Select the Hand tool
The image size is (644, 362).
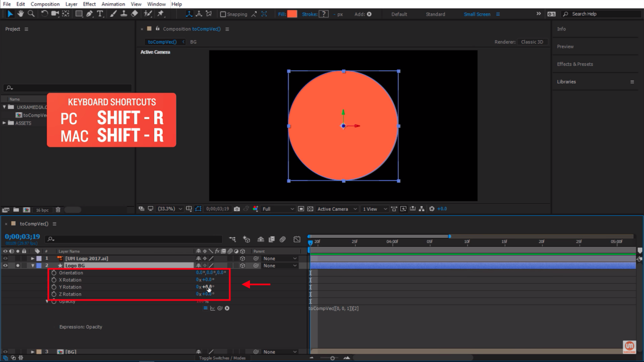[21, 14]
